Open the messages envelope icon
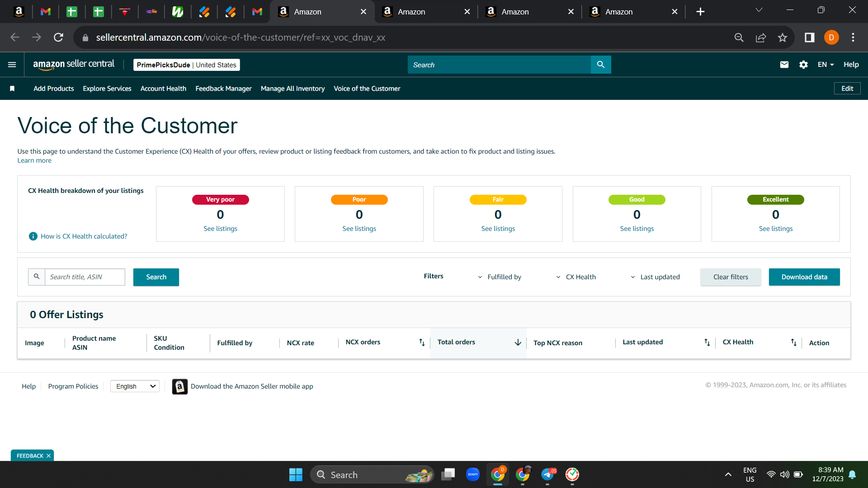The width and height of the screenshot is (868, 488). pos(784,65)
